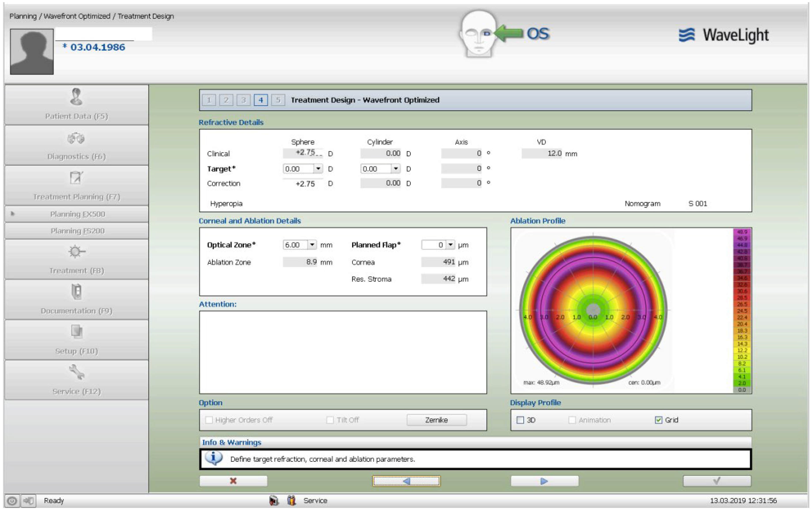
Task: Select Planning EX500 submenu item
Action: [77, 214]
